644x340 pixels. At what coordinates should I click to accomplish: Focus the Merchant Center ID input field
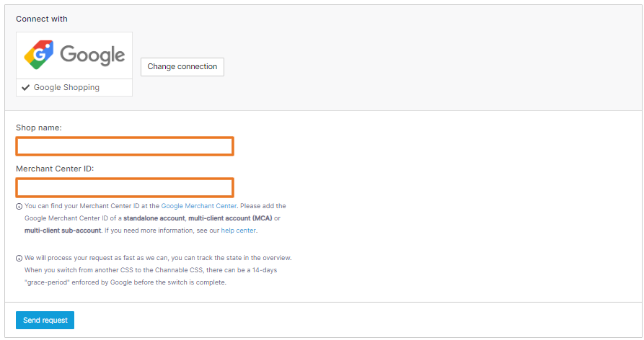[125, 187]
